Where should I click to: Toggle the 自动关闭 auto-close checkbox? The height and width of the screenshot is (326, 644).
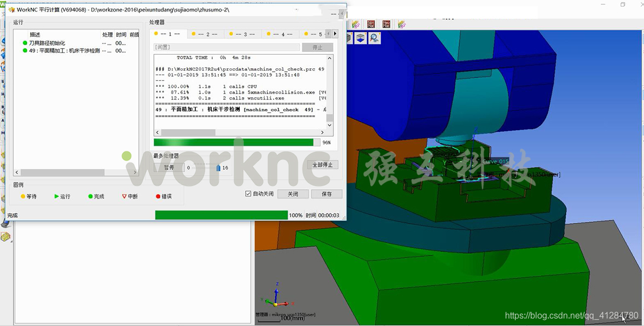point(248,194)
